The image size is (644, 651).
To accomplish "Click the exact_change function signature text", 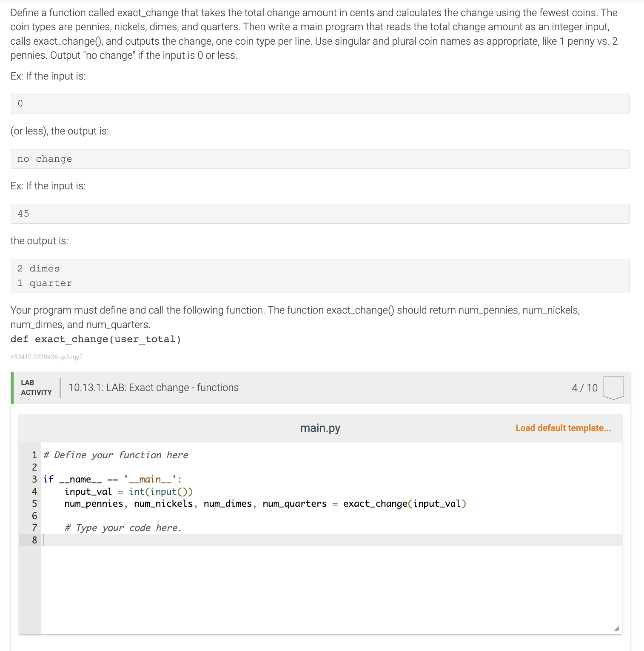I will coord(96,339).
